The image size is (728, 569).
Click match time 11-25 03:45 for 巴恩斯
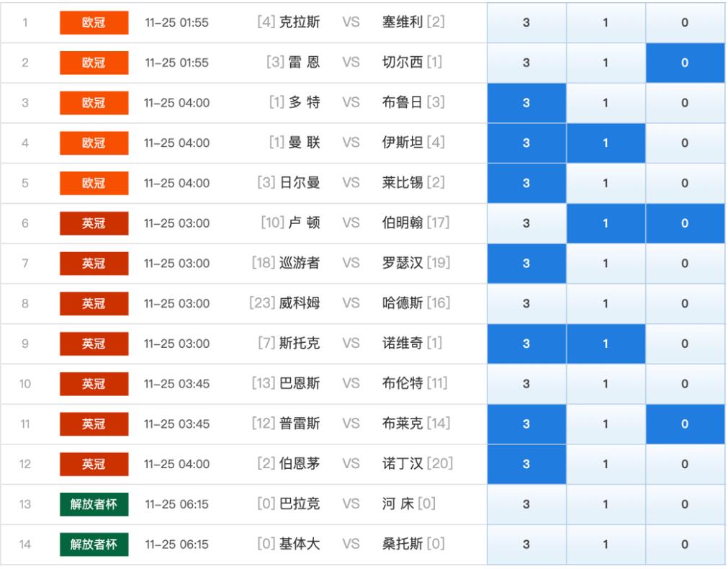tap(177, 384)
